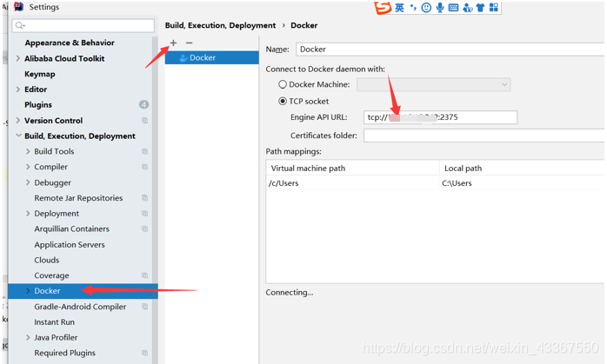
Task: Select the Docker Machine radio button
Action: click(x=283, y=84)
